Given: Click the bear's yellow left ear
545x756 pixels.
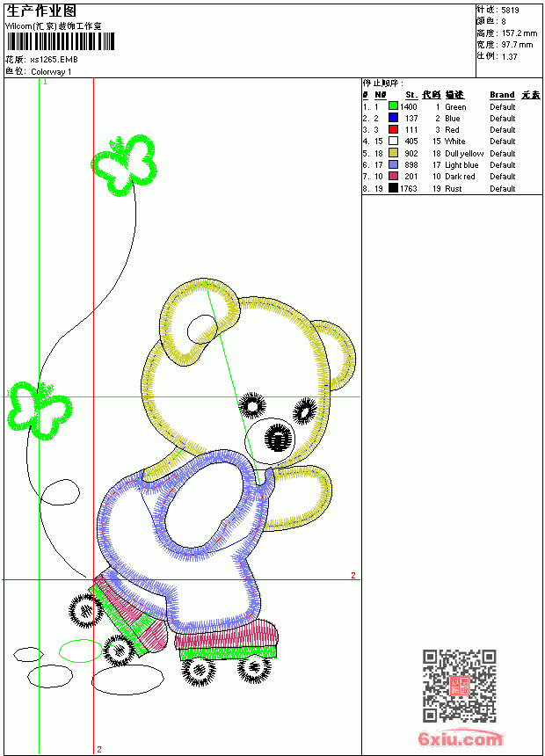Looking at the screenshot, I should 200,322.
